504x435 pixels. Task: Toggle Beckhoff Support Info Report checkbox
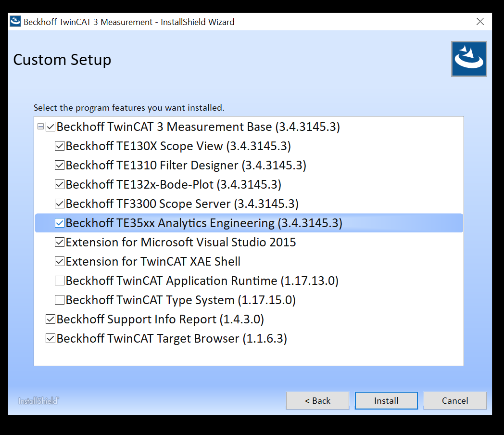click(x=50, y=319)
